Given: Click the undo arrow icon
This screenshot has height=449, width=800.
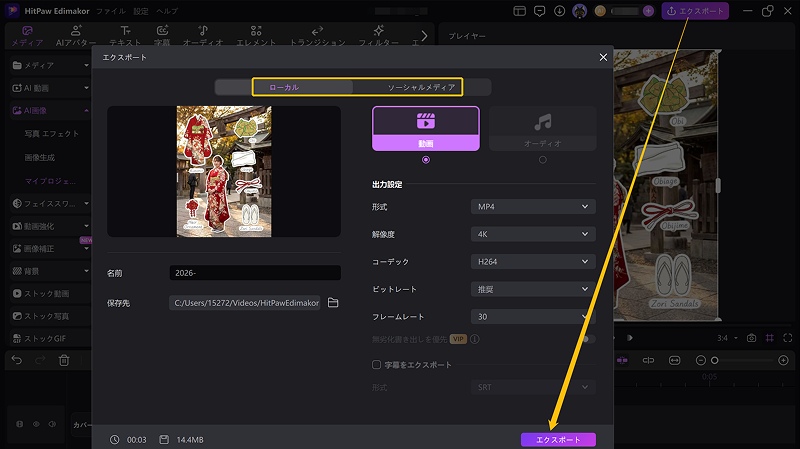Looking at the screenshot, I should [x=16, y=360].
